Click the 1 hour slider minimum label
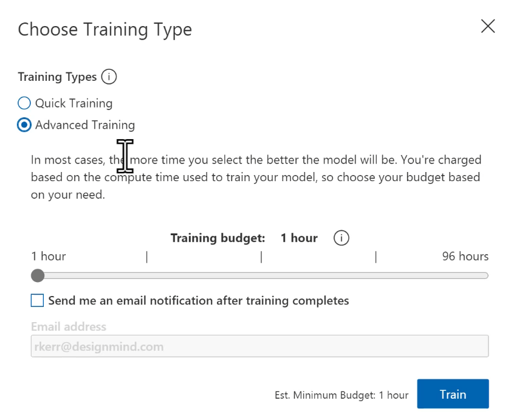Screen dimensions: 508x420 tap(49, 256)
